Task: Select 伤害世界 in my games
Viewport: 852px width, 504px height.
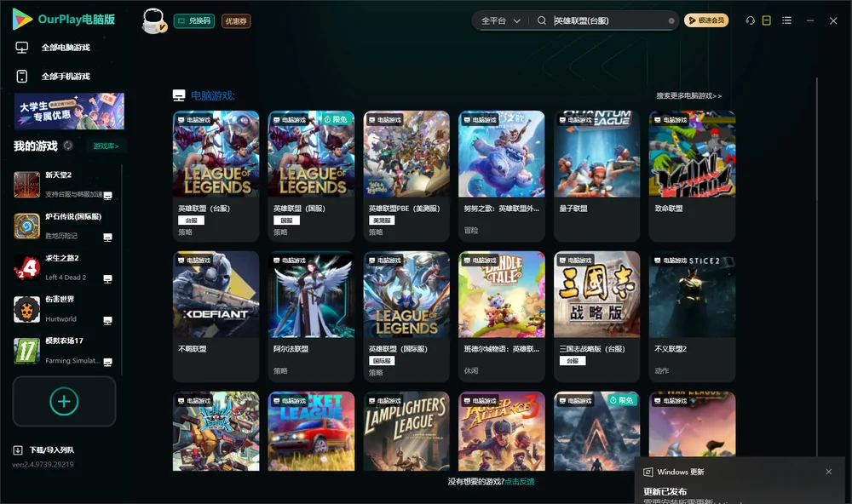Action: [x=64, y=309]
